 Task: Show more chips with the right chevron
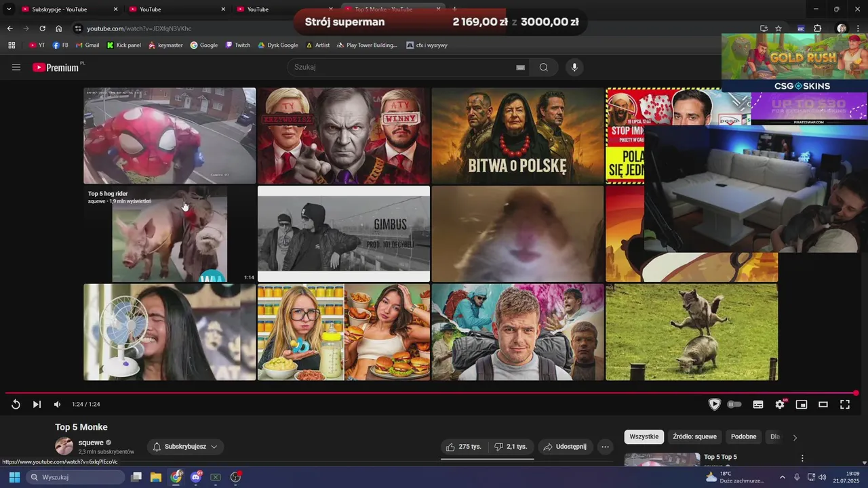pyautogui.click(x=795, y=437)
